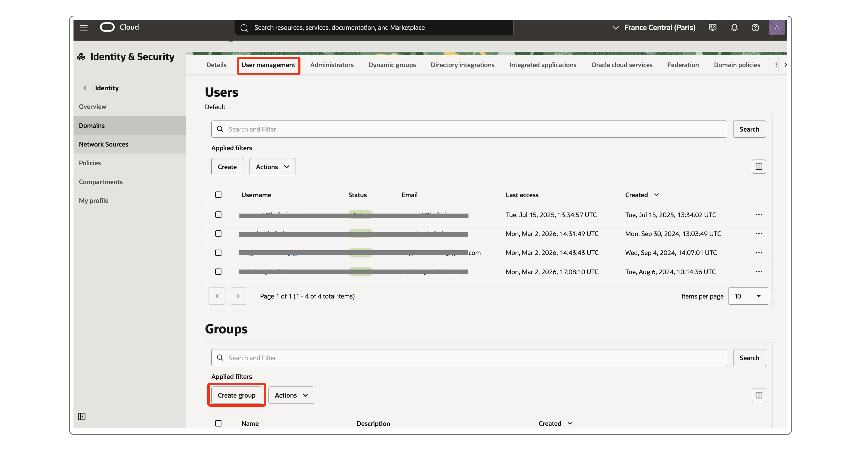Check the select-all Groups checkbox
Viewport: 868px width, 454px height.
tap(218, 423)
